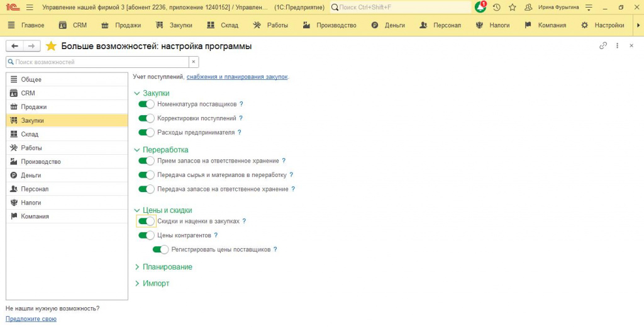The height and width of the screenshot is (328, 644).
Task: Open the Производство top menu section
Action: point(330,25)
